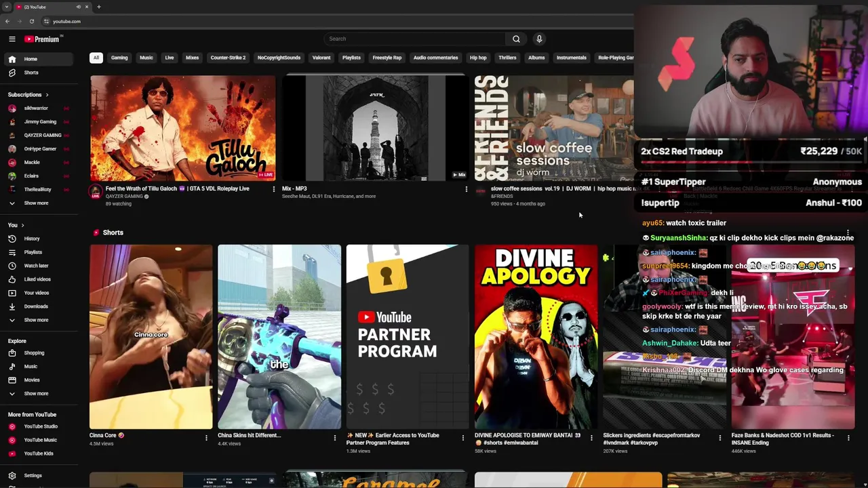Play the Cinna core short thumbnail
The width and height of the screenshot is (868, 488).
pos(151,337)
